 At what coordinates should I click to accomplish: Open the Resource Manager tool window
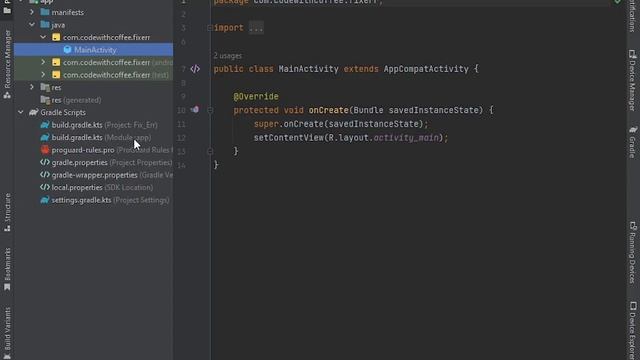(7, 64)
